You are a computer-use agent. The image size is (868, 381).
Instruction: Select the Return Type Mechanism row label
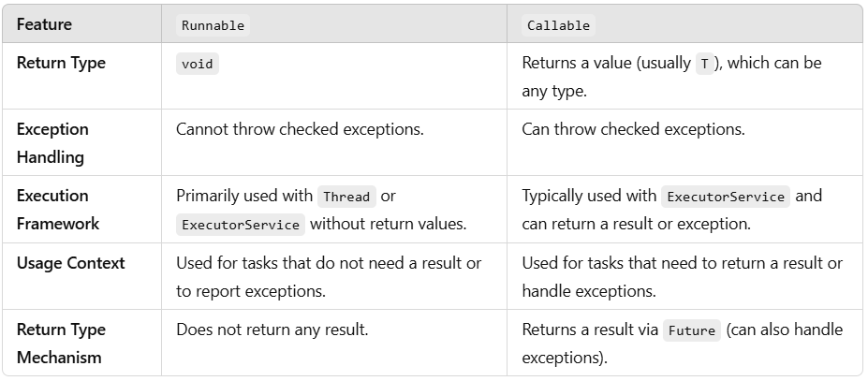click(x=61, y=344)
